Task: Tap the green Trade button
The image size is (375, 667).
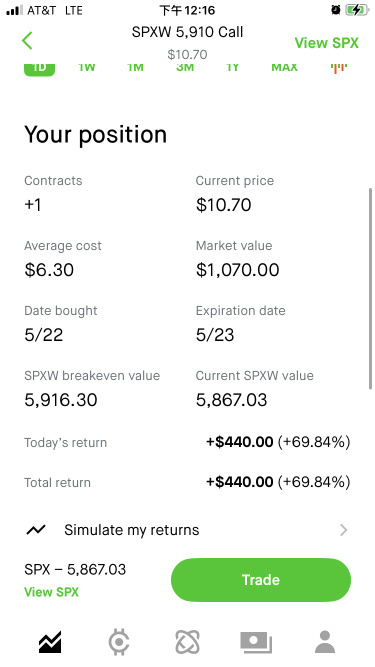Action: click(x=261, y=580)
